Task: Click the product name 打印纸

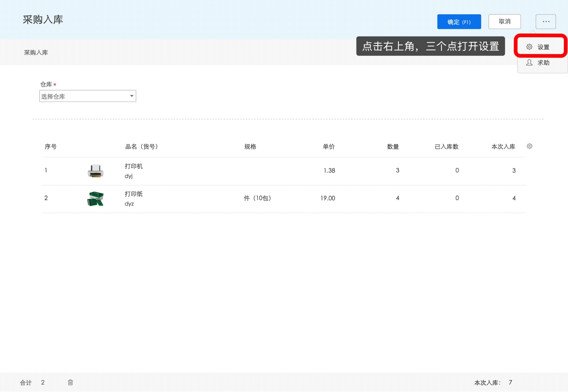Action: [134, 194]
